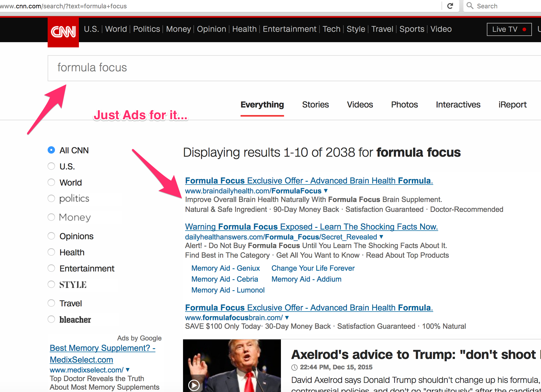Select the Health radio filter
Image resolution: width=541 pixels, height=392 pixels.
(x=51, y=252)
